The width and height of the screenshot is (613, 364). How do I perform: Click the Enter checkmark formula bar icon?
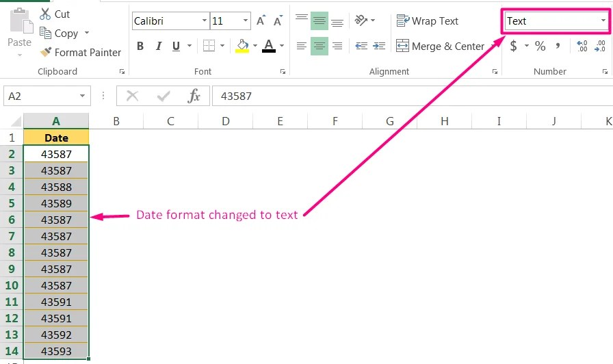point(164,96)
